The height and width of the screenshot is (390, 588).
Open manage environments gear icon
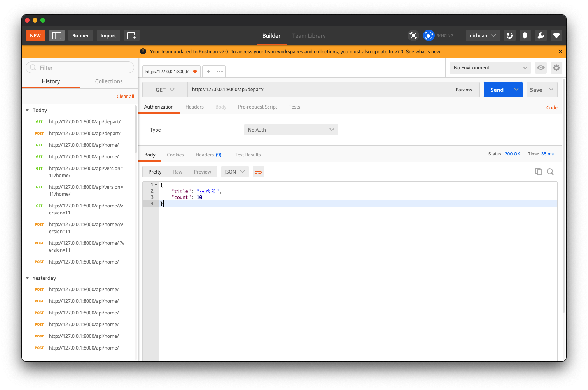pyautogui.click(x=556, y=68)
